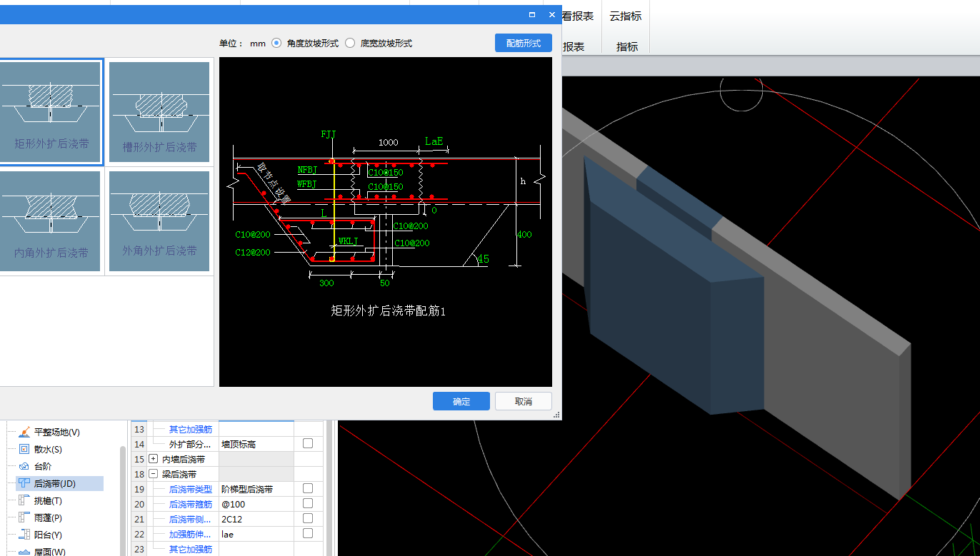
Task: Click the 后浇带类型 property name
Action: point(191,489)
